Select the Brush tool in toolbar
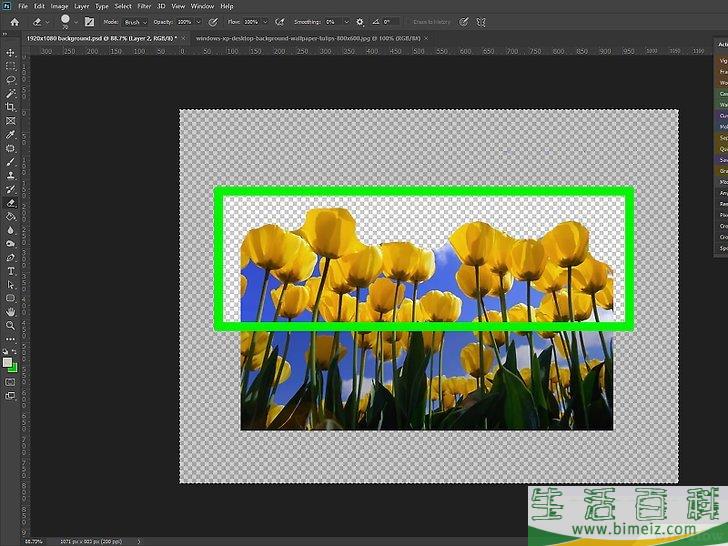This screenshot has width=728, height=546. coord(10,162)
